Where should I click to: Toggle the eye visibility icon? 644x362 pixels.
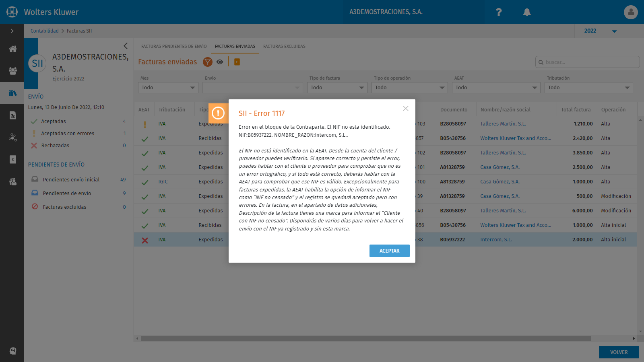[x=220, y=62]
